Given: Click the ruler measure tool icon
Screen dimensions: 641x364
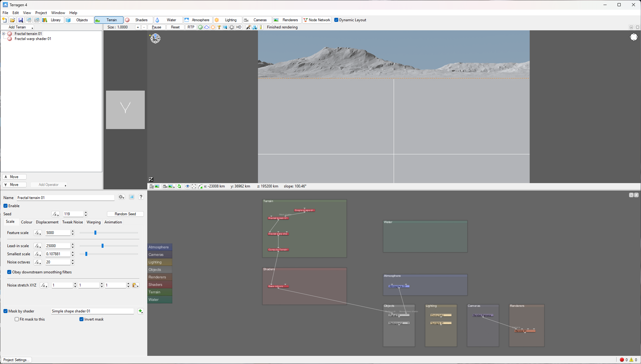Looking at the screenshot, I should click(261, 27).
